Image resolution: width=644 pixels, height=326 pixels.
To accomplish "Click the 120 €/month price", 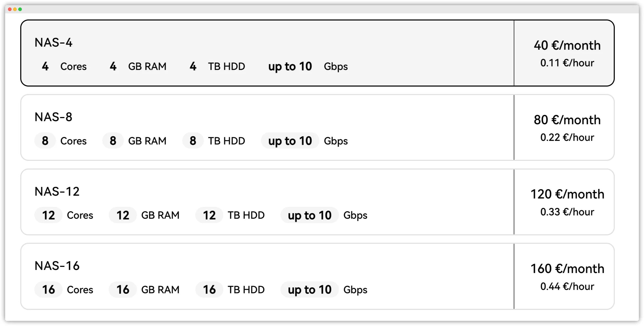I will [567, 194].
